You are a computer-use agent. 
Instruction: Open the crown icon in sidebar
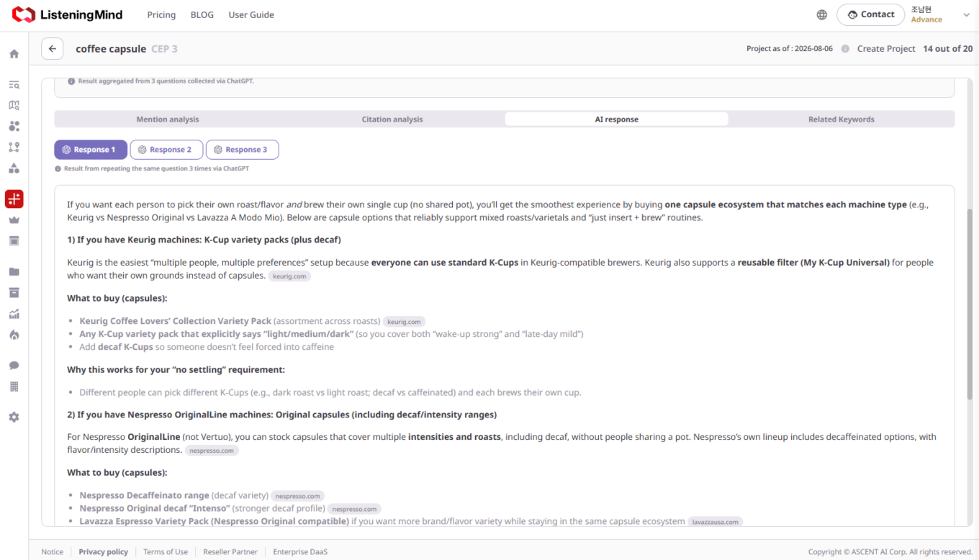click(14, 220)
